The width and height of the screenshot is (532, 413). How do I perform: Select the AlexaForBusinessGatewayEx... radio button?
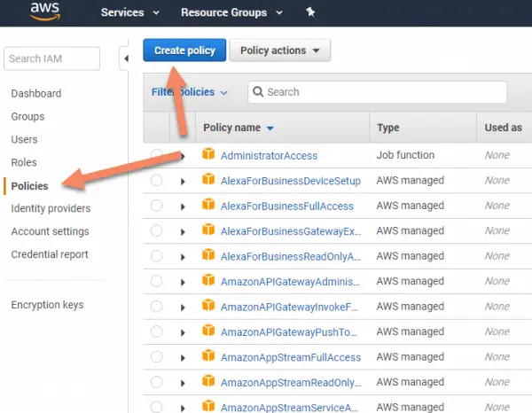[x=156, y=230]
